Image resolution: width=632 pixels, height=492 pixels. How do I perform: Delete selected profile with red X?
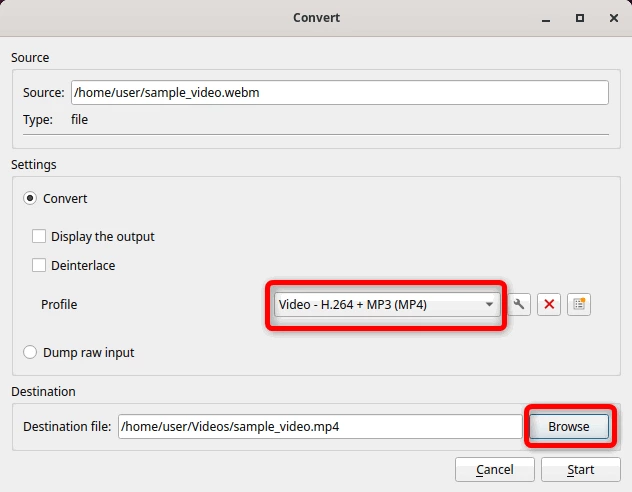[x=549, y=304]
